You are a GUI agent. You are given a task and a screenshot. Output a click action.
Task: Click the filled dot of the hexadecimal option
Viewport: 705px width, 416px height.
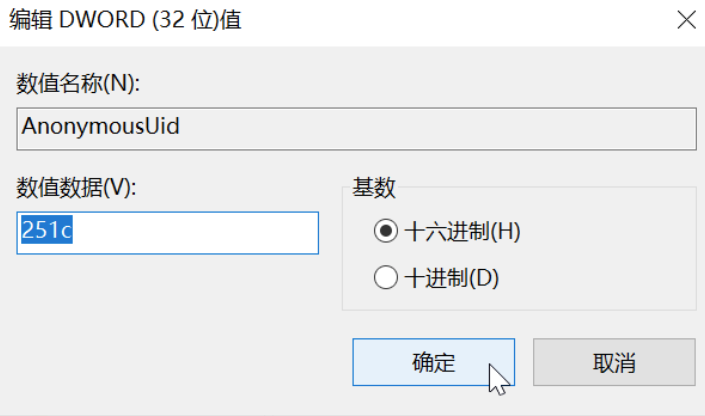pos(386,231)
